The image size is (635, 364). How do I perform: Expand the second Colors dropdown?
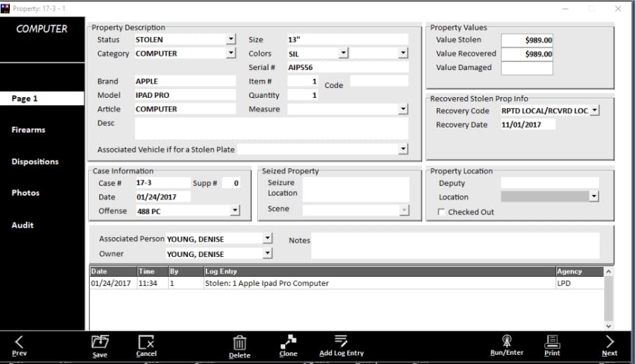point(403,53)
